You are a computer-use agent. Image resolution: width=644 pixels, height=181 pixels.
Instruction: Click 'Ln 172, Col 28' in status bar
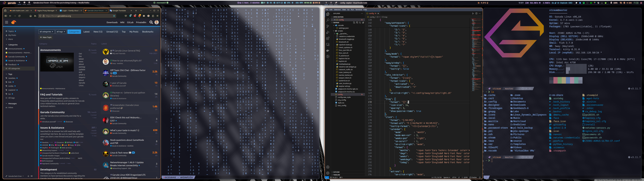[436, 177]
